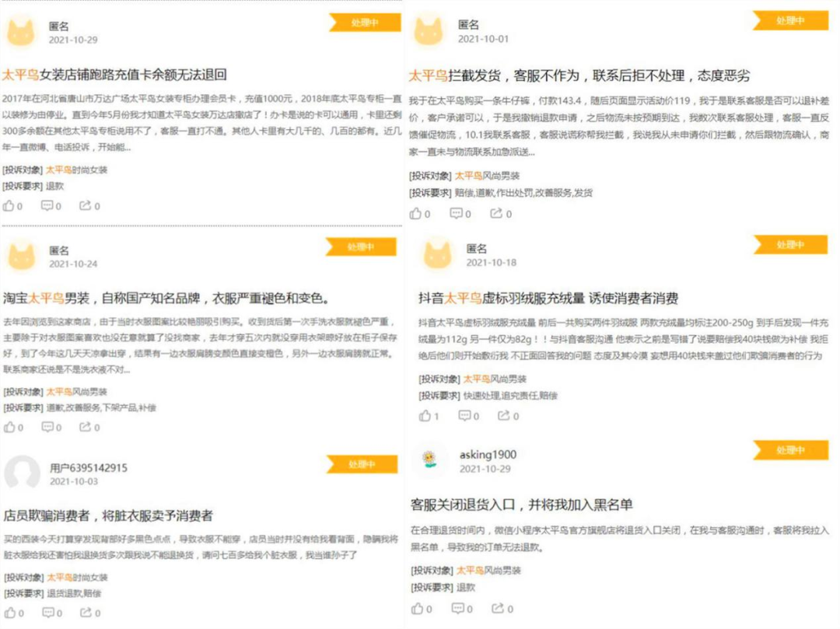Click body text of 抖音太平鸟虚标羽绒服 complaint
The image size is (840, 629).
(x=623, y=339)
